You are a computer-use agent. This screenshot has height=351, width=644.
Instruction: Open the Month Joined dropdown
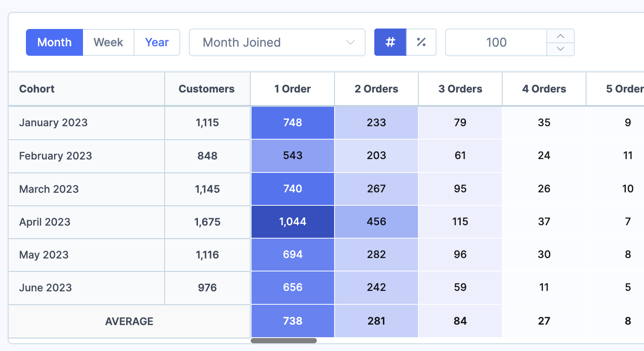[277, 42]
